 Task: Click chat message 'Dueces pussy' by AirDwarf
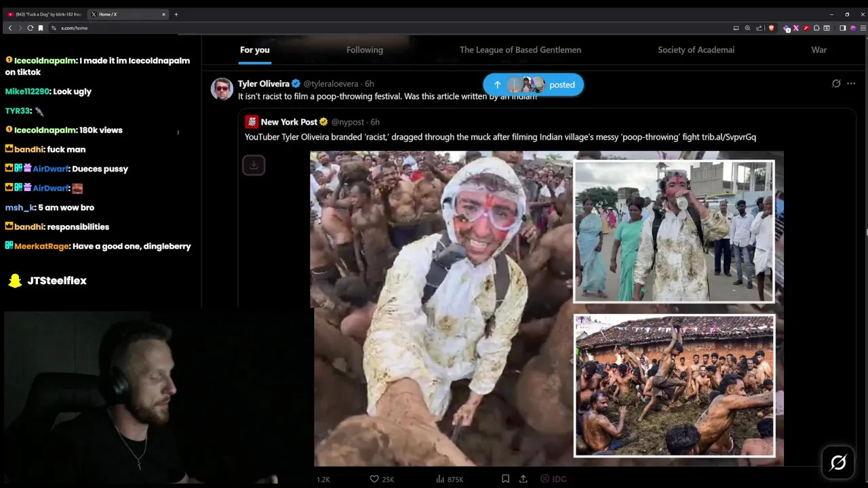click(100, 169)
